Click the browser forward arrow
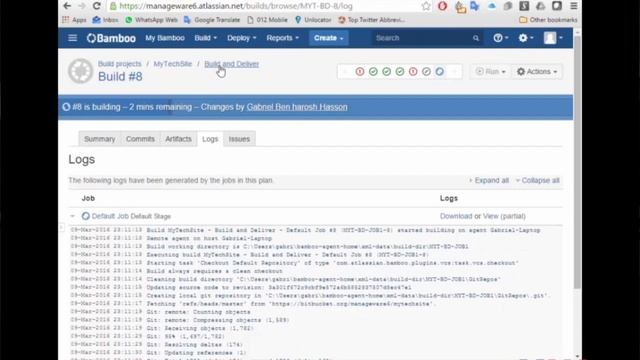 click(82, 6)
